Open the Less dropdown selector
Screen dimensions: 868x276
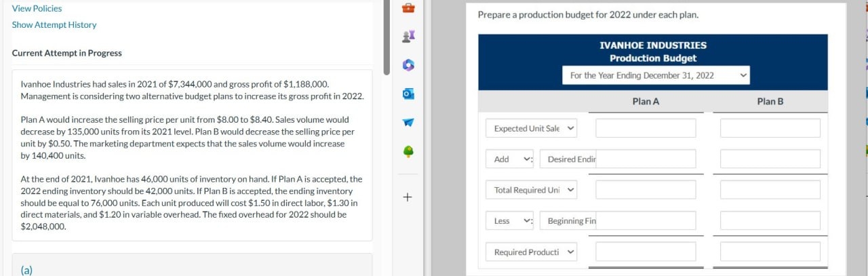(x=510, y=221)
